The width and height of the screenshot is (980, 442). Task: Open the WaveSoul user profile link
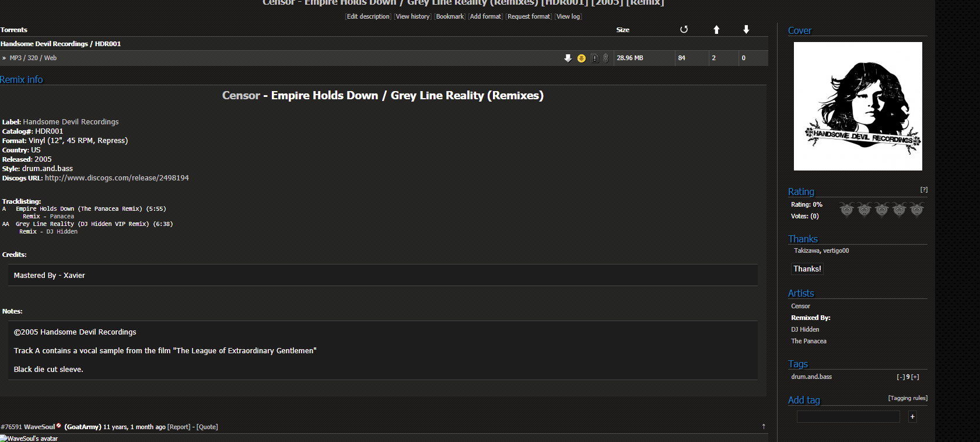pyautogui.click(x=39, y=427)
